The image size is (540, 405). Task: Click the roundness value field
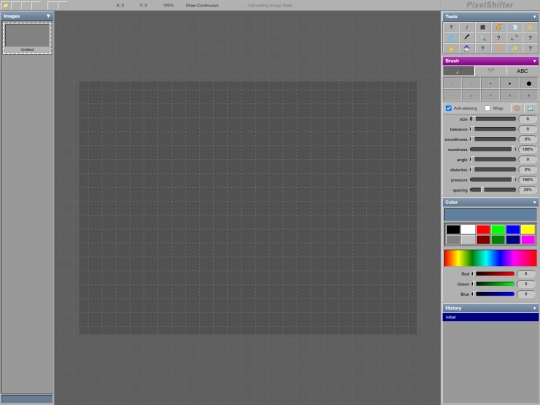(x=528, y=149)
